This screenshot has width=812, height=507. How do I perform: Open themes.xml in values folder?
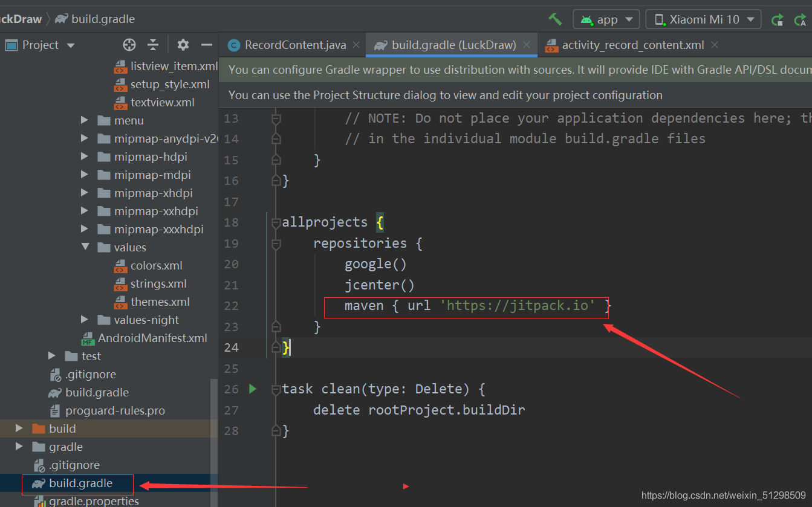160,302
